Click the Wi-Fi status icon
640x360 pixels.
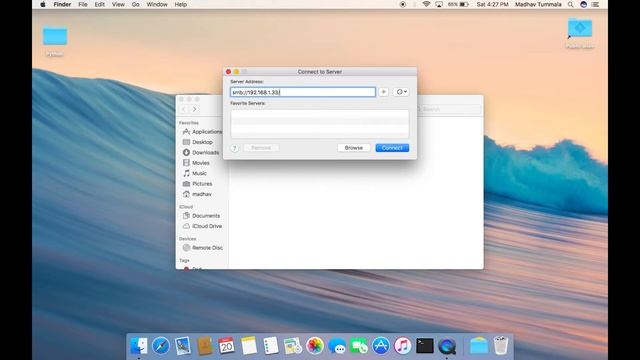[x=426, y=4]
